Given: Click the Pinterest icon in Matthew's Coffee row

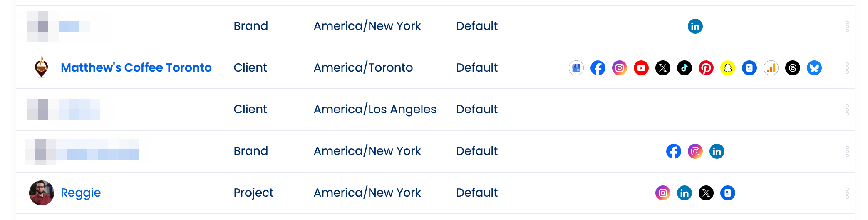Looking at the screenshot, I should [x=706, y=68].
